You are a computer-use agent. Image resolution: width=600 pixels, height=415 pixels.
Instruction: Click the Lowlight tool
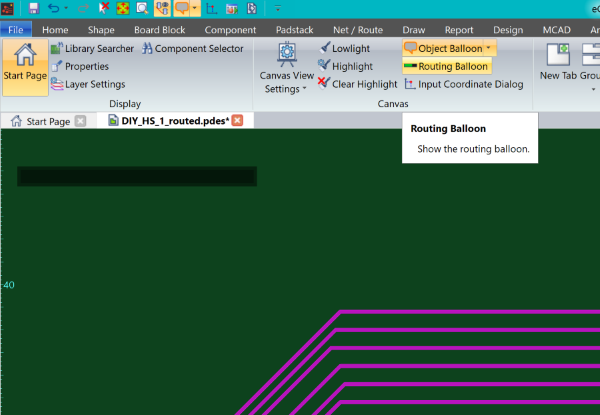345,48
